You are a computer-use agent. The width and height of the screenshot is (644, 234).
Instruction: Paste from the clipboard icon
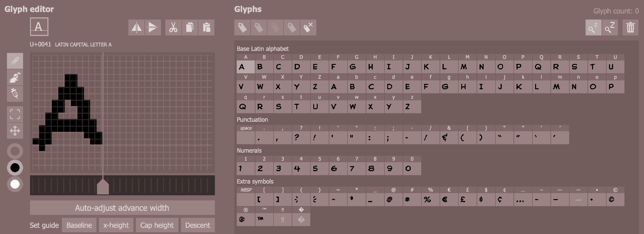[x=206, y=27]
